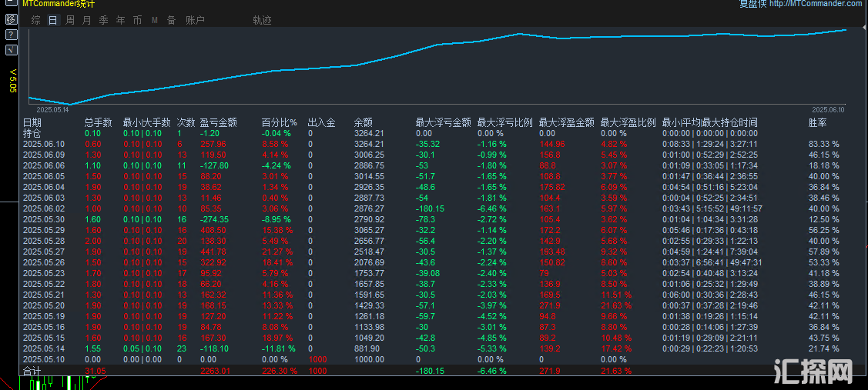This screenshot has width=868, height=390.
Task: Switch to the 综 summary tab
Action: coord(36,21)
